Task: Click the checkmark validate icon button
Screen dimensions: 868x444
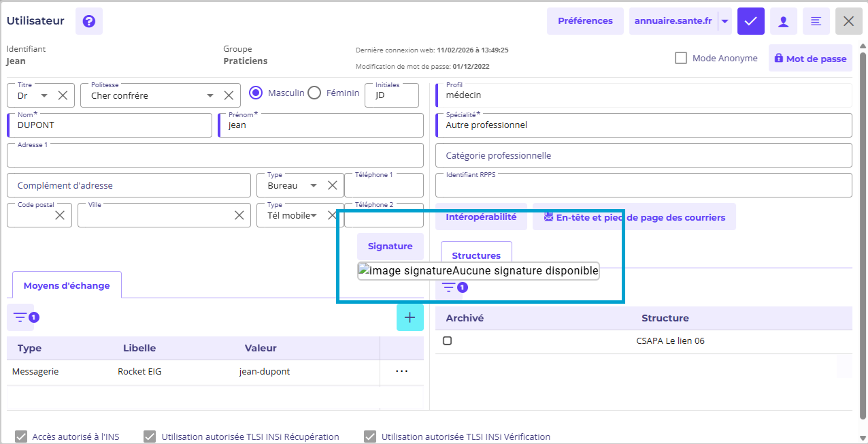Action: [750, 21]
